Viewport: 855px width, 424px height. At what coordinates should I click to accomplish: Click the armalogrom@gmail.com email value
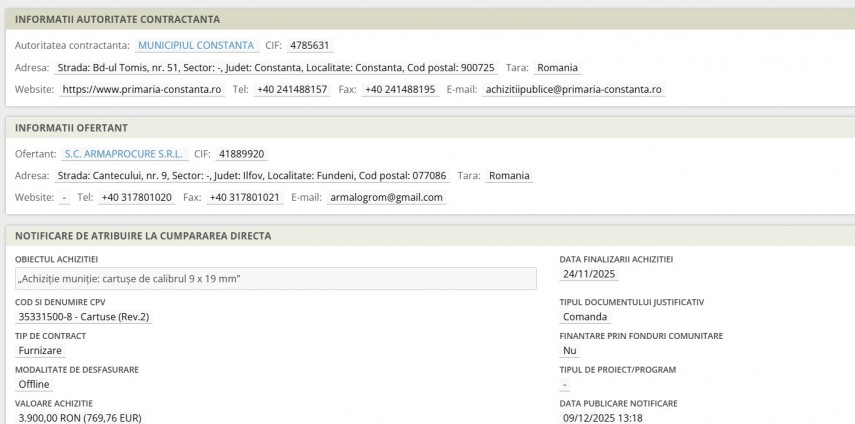[x=386, y=197]
